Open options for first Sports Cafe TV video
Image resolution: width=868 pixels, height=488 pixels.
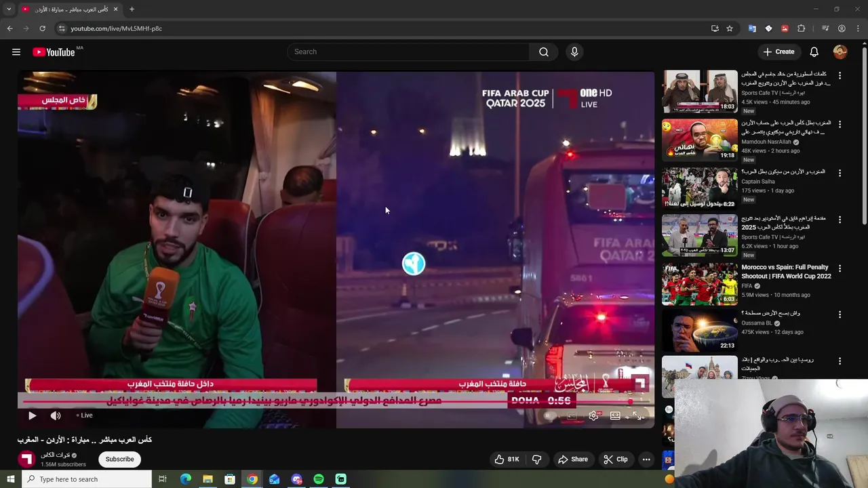[840, 76]
